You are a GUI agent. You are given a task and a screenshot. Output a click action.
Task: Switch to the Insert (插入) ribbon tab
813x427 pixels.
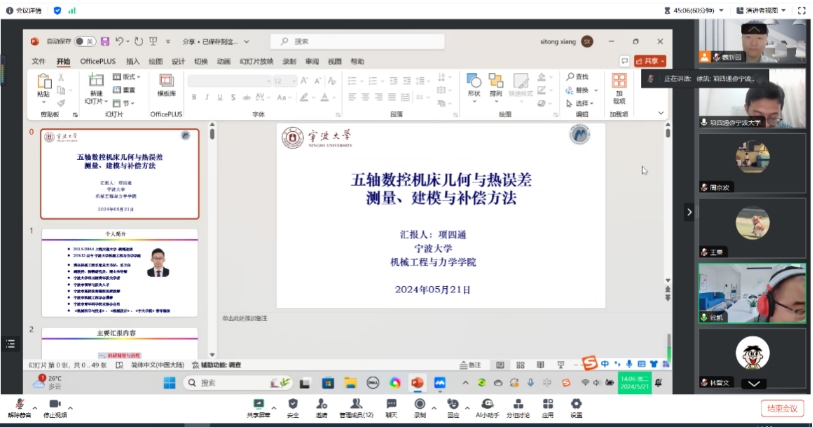133,61
